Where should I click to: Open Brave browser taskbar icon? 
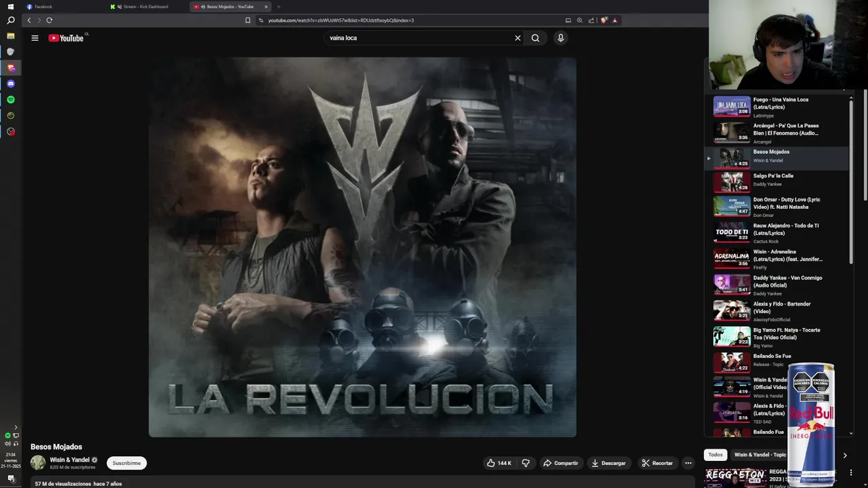point(10,68)
